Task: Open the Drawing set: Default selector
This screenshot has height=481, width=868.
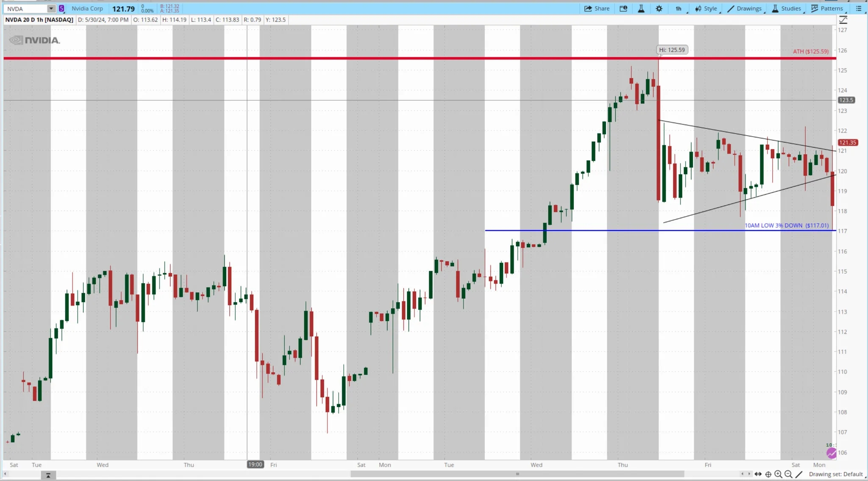Action: (x=835, y=474)
